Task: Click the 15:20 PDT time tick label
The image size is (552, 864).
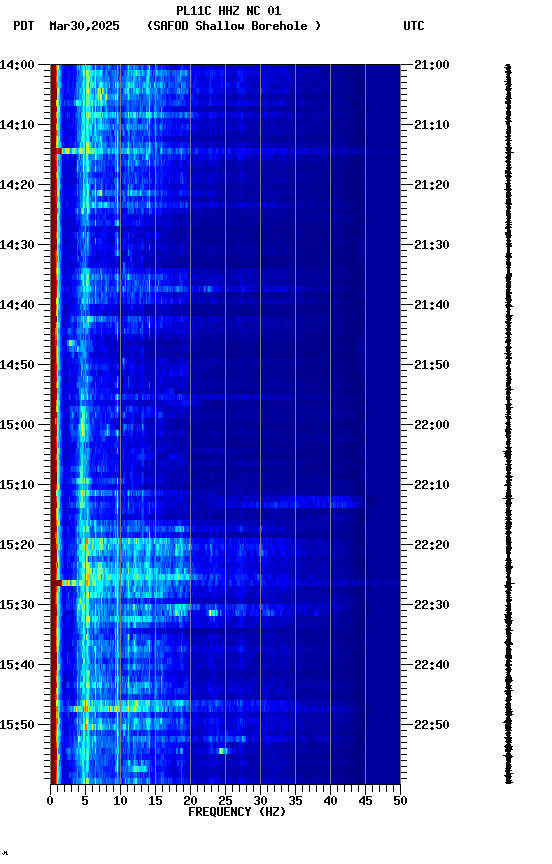Action: 17,545
